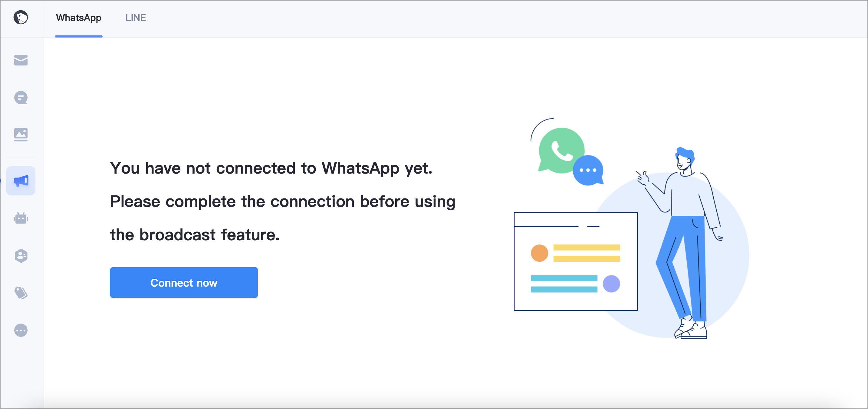Image resolution: width=868 pixels, height=409 pixels.
Task: Click the orange avatar circle in card
Action: [x=539, y=253]
